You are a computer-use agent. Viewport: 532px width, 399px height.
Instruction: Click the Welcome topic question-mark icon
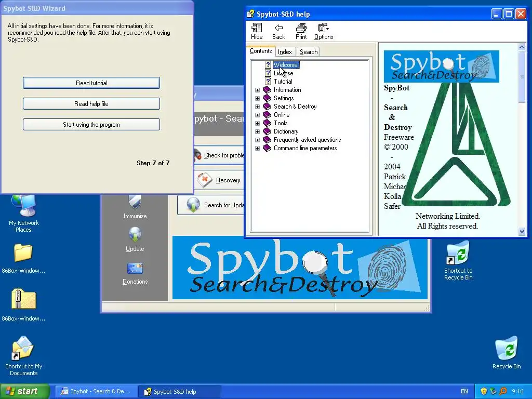268,65
